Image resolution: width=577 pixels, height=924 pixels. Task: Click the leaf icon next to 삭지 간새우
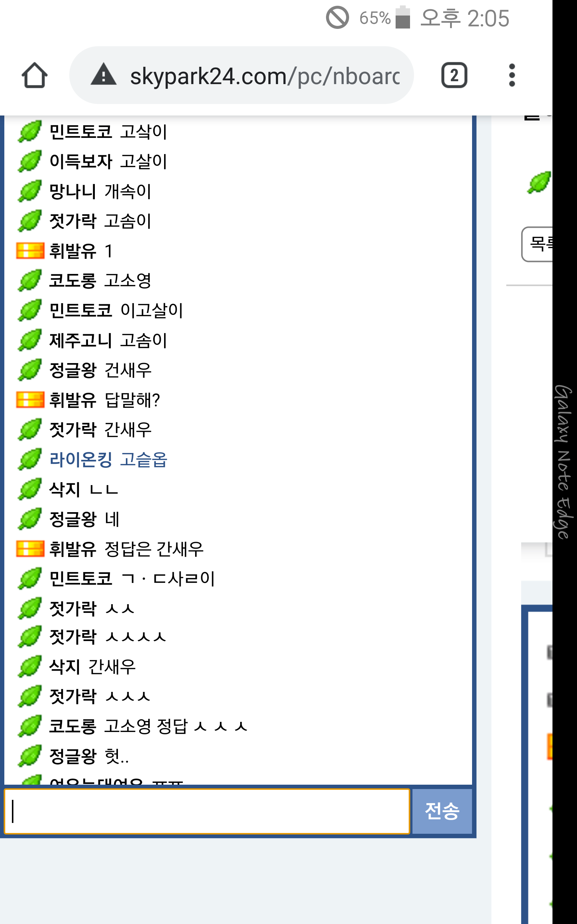tap(29, 666)
